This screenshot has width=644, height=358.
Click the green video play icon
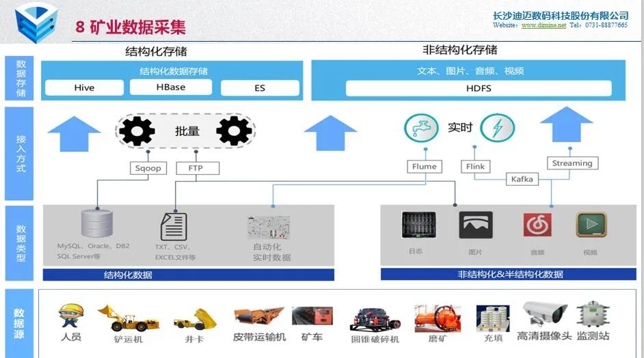point(591,225)
